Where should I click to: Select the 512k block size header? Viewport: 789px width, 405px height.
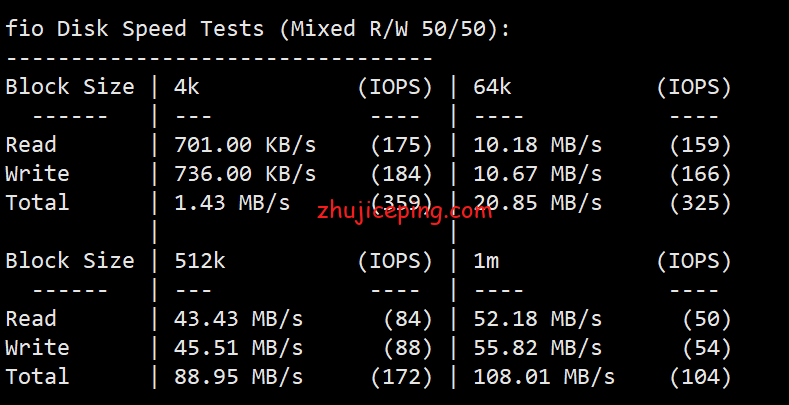(x=200, y=261)
